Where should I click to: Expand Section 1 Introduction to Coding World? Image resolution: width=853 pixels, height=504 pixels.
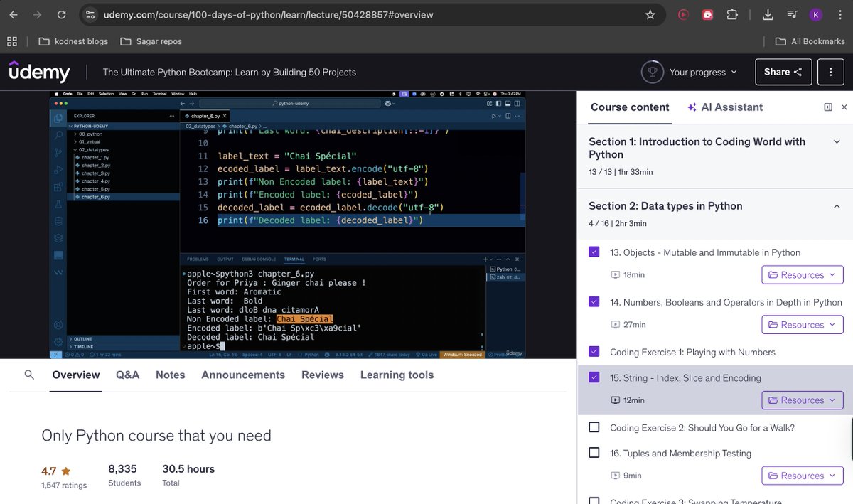pos(837,141)
